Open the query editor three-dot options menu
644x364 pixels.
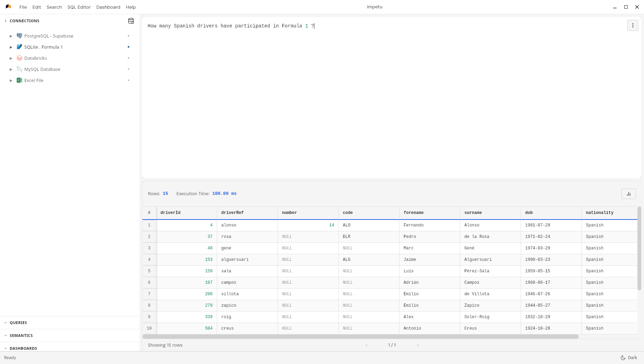(633, 25)
